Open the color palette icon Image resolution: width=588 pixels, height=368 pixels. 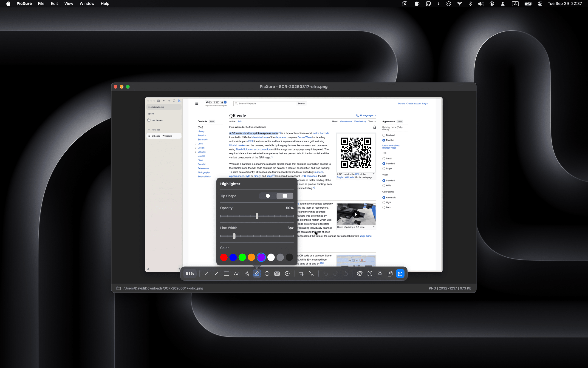pyautogui.click(x=360, y=273)
